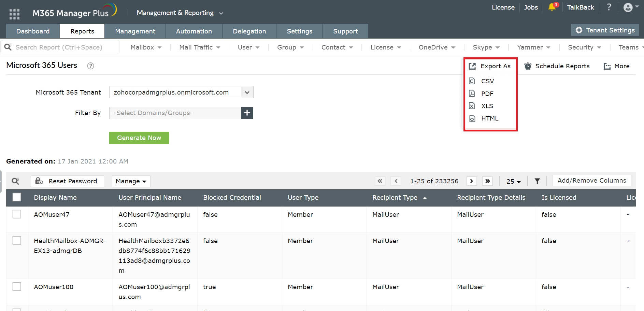
Task: Open the Contact reports dropdown
Action: pyautogui.click(x=337, y=47)
